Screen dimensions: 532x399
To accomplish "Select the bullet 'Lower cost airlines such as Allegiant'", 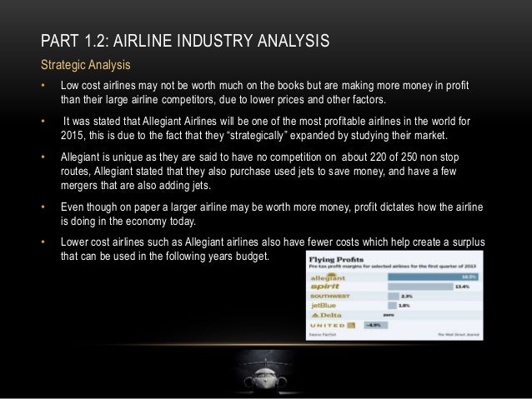I will click(x=273, y=249).
